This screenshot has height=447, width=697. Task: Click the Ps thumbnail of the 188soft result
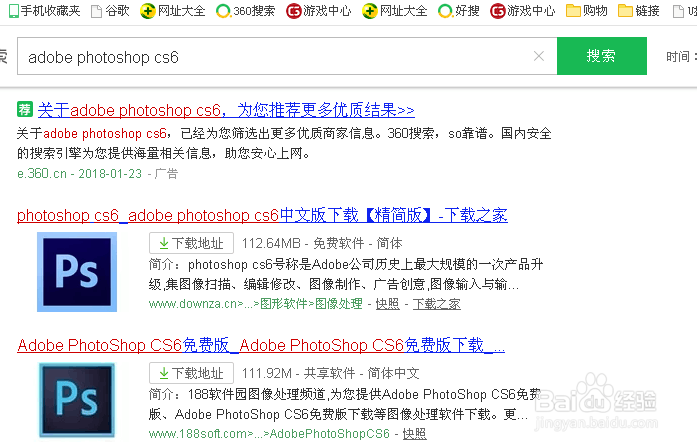pos(77,400)
